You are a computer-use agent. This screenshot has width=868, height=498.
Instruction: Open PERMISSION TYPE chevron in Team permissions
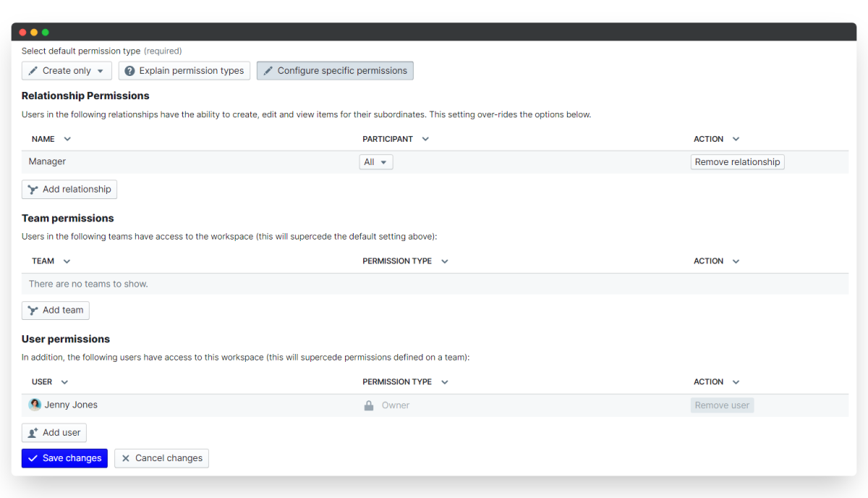tap(444, 261)
